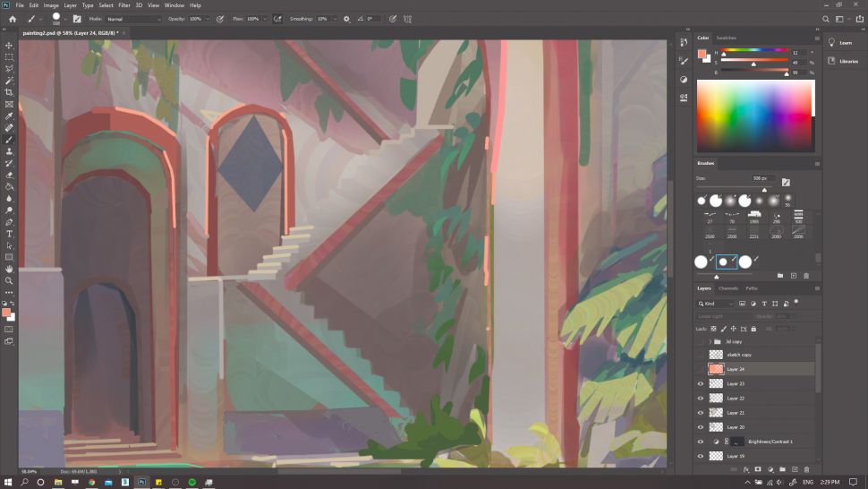Click the foreground color swatch in Color panel
This screenshot has height=489, width=868.
pyautogui.click(x=702, y=53)
